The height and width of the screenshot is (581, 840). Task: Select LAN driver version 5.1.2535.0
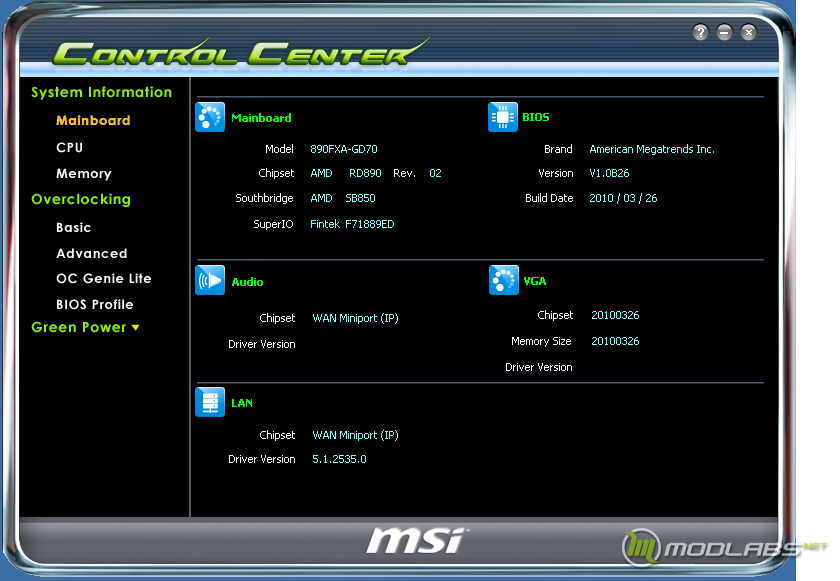coord(339,459)
